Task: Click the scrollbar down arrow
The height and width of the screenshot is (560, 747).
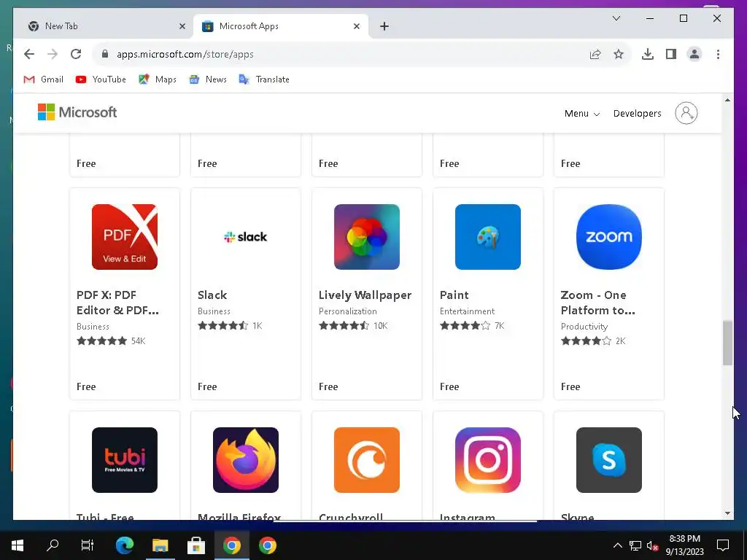Action: coord(727,513)
